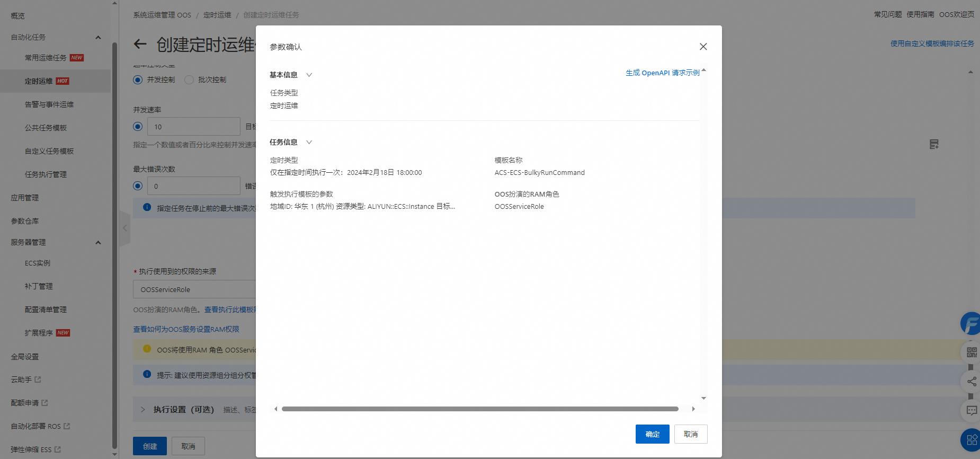Collapse the 基本信息 section chevron
Image resolution: width=980 pixels, height=459 pixels.
[309, 75]
